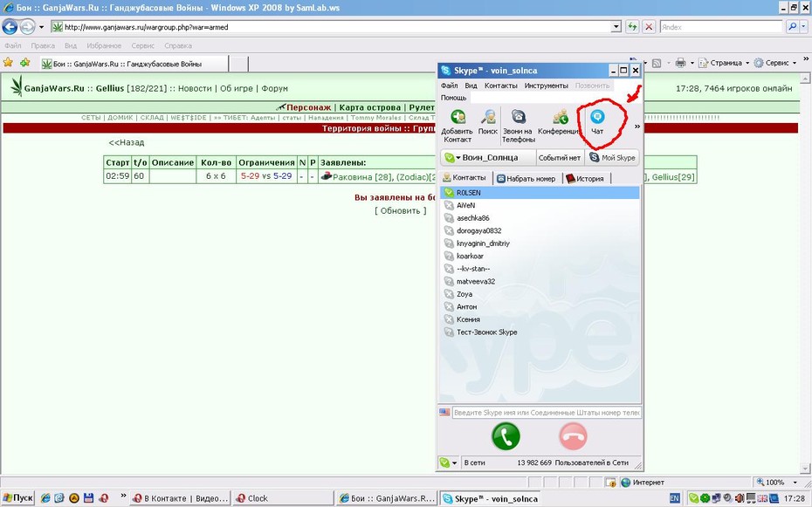The height and width of the screenshot is (507, 812).
Task: Select the dorogaya0832 contact
Action: [539, 230]
